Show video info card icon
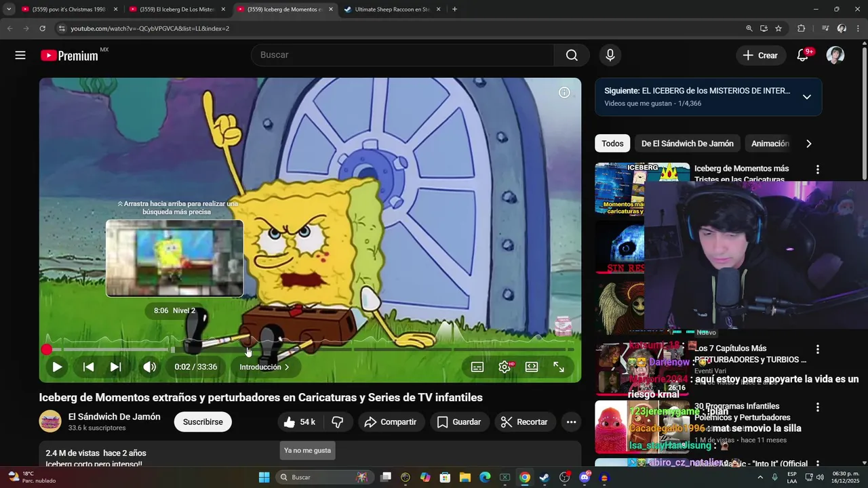The width and height of the screenshot is (868, 488). point(564,93)
